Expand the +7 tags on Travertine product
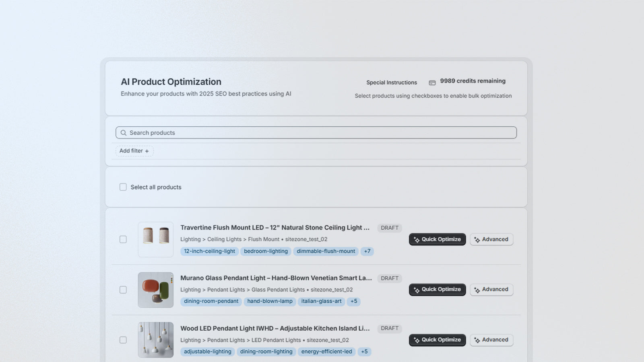The width and height of the screenshot is (644, 362). [x=367, y=251]
